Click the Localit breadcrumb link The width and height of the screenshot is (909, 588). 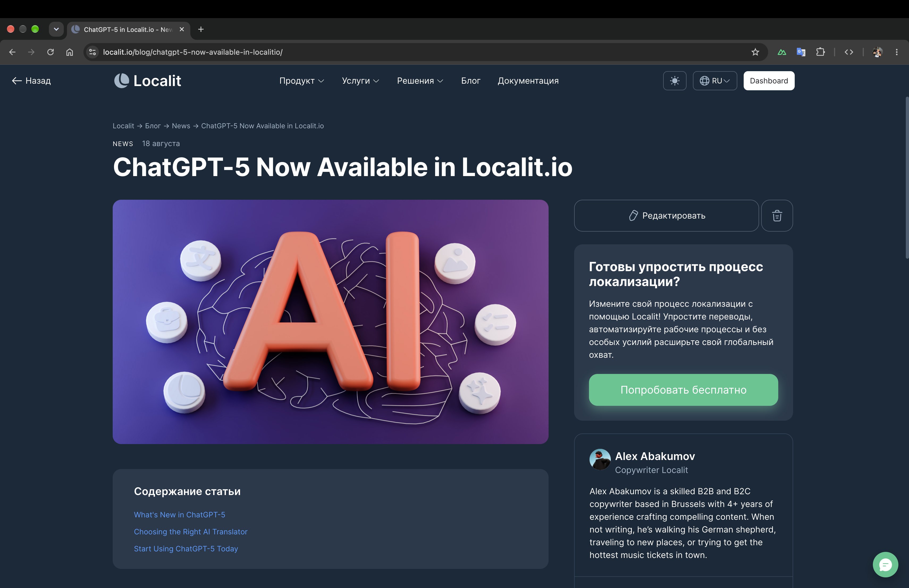123,126
